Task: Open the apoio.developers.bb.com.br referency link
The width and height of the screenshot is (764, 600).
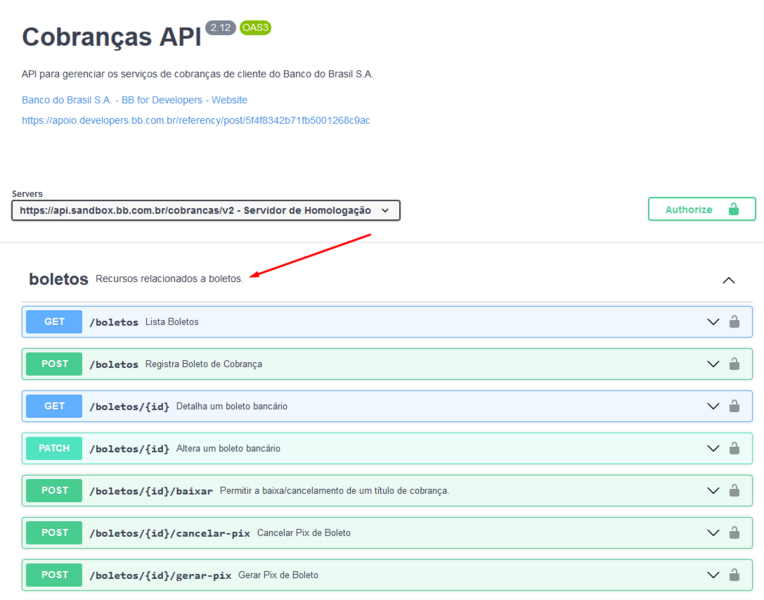Action: [x=196, y=120]
